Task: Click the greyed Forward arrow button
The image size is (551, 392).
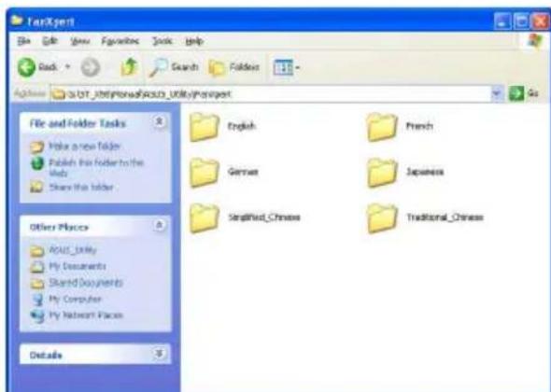Action: pos(91,67)
